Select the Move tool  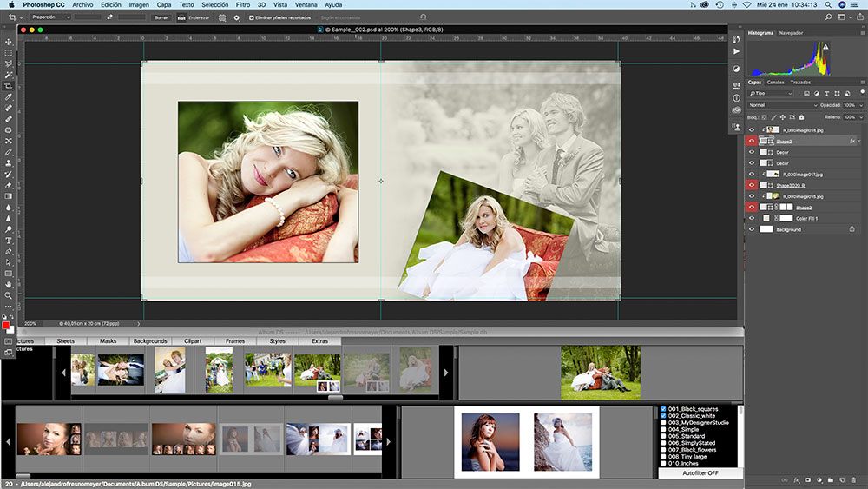pos(9,42)
